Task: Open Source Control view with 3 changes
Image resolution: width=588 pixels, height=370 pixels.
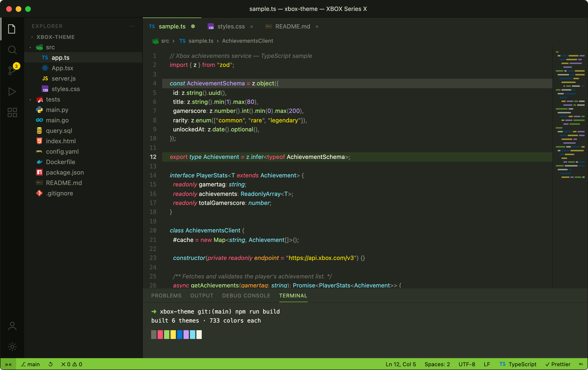Action: (12, 70)
